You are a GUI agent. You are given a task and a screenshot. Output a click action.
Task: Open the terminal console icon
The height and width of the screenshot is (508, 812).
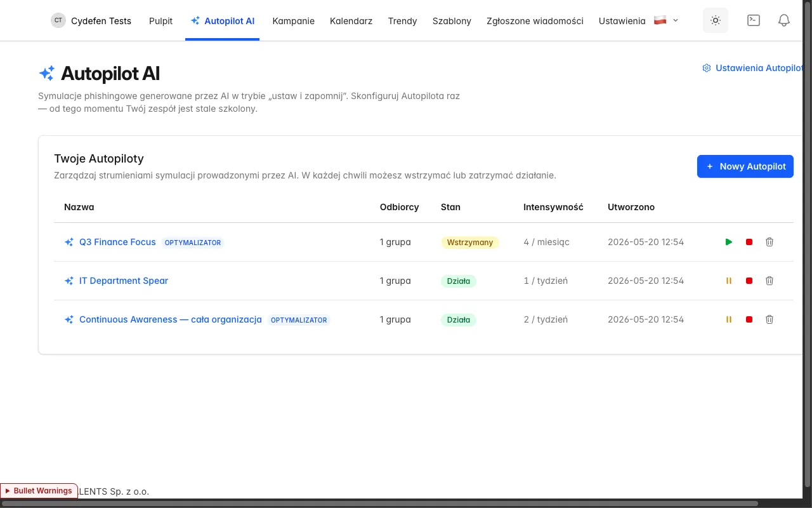[754, 20]
